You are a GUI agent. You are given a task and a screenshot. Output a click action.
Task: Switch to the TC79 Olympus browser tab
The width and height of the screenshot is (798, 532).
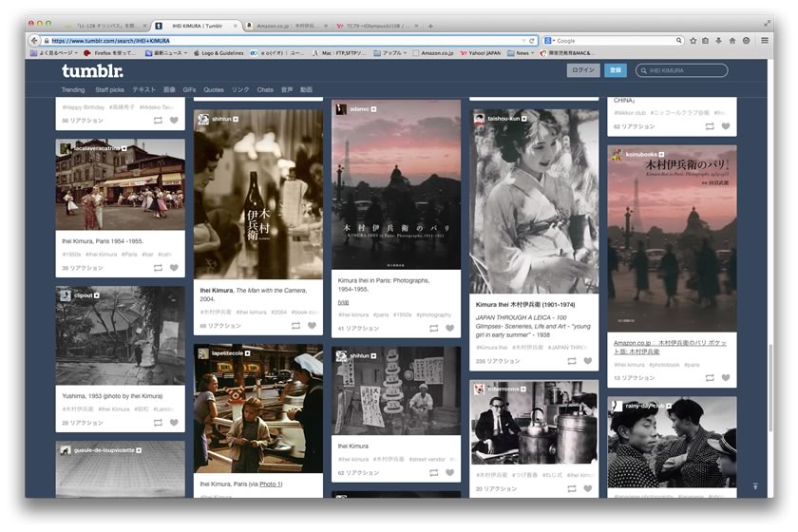(376, 26)
